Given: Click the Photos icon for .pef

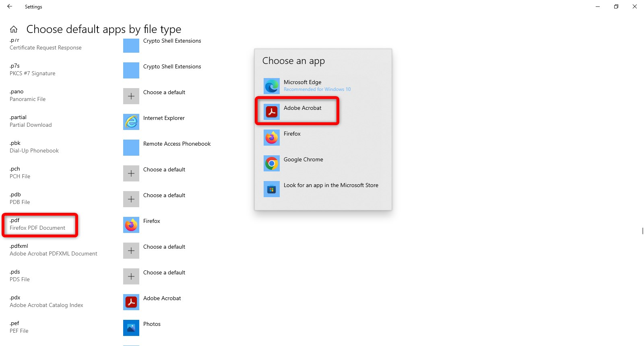Looking at the screenshot, I should click(131, 328).
